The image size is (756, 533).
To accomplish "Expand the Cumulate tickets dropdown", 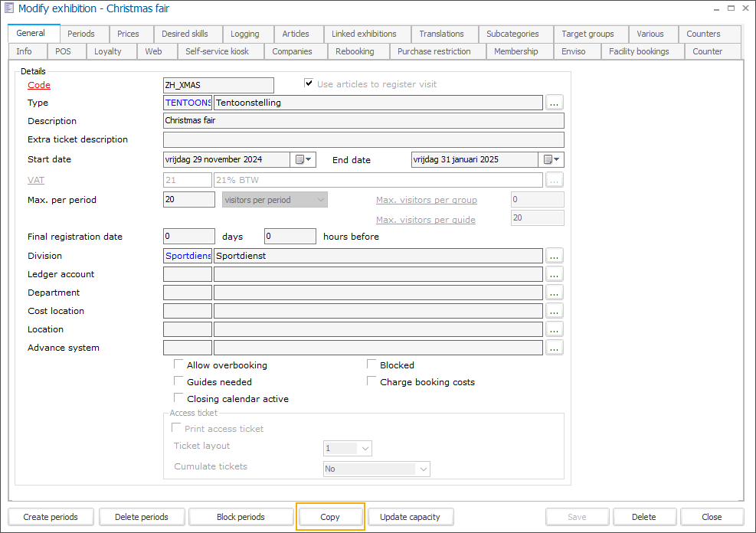I will pos(423,469).
